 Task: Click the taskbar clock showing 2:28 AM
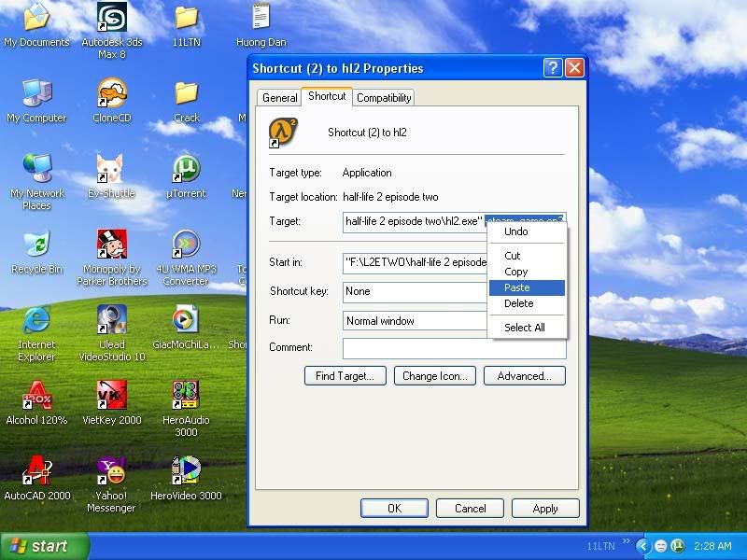(x=712, y=546)
